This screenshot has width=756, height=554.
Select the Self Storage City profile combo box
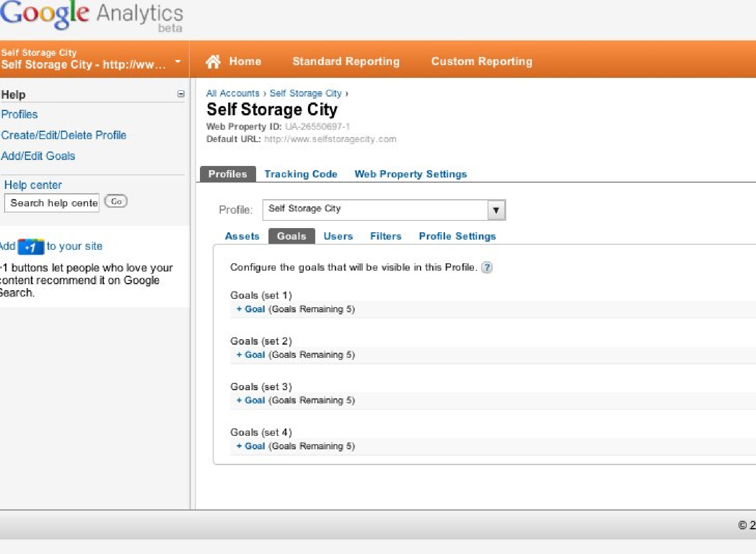(x=384, y=210)
